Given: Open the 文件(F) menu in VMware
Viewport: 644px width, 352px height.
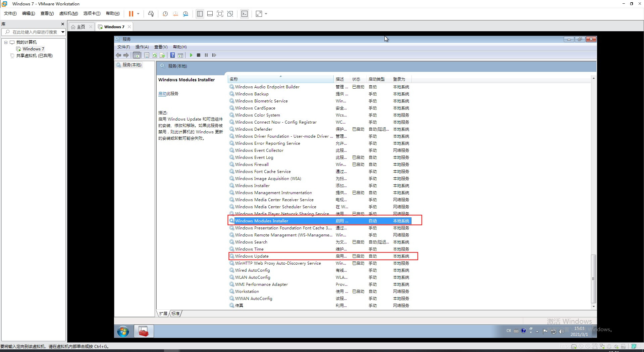Looking at the screenshot, I should click(10, 13).
